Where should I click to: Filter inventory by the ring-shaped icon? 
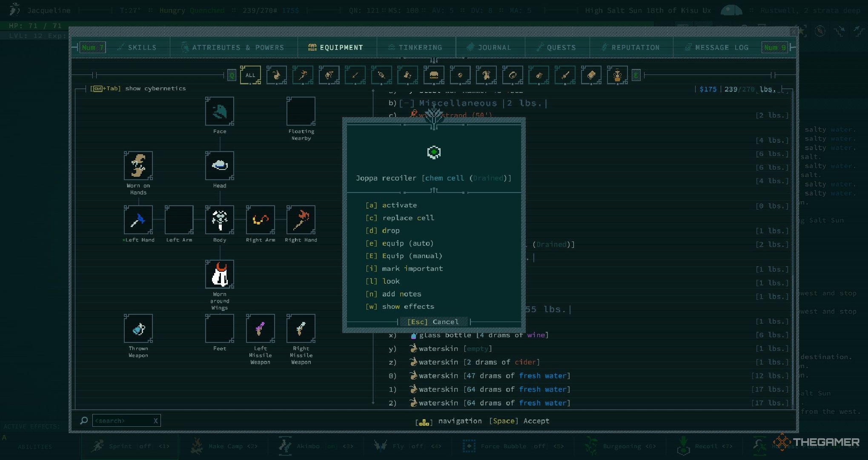point(513,75)
